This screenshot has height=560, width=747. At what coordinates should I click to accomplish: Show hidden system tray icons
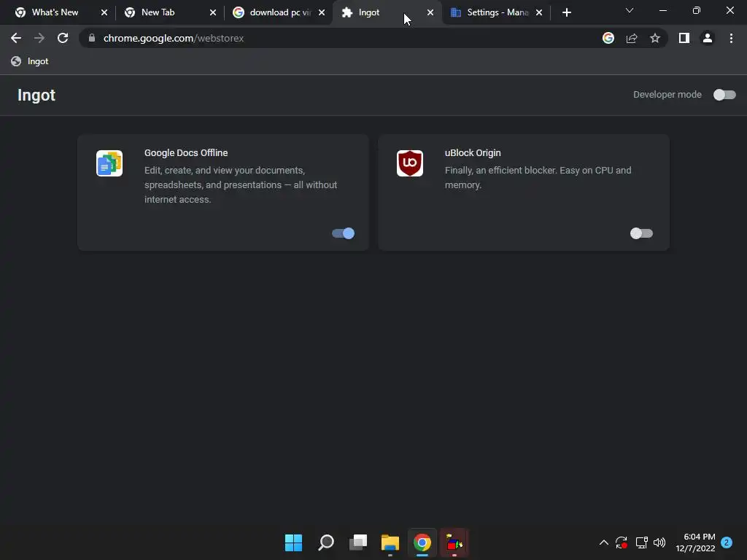(603, 542)
